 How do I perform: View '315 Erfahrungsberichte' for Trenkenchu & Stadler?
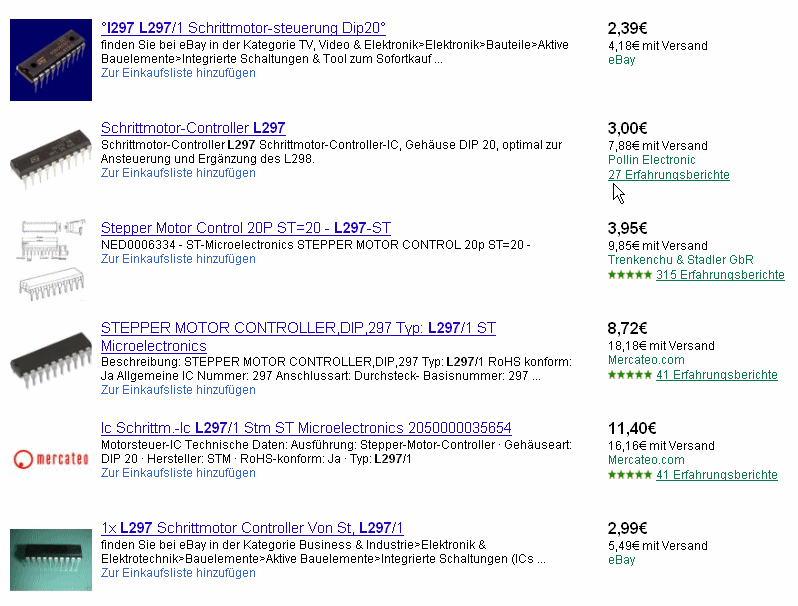tap(720, 275)
